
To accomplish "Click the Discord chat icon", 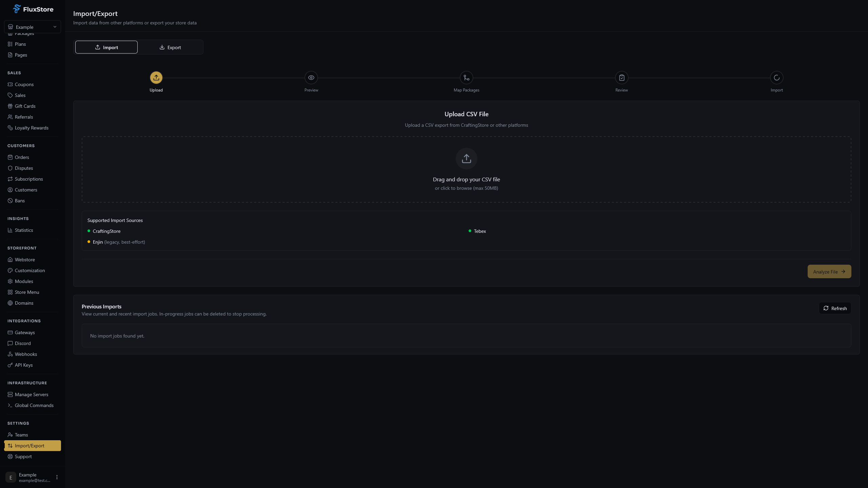I will (10, 343).
